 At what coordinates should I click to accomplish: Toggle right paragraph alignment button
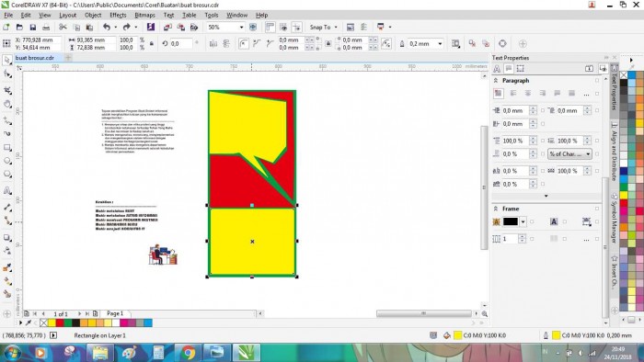542,94
